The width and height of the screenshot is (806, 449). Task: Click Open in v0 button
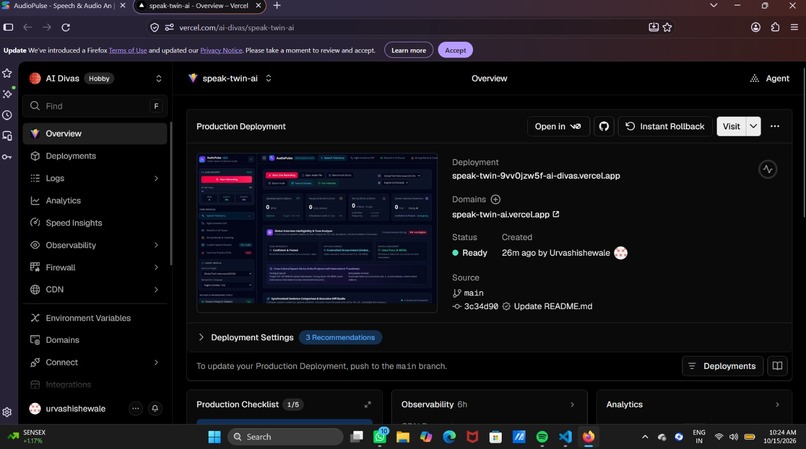tap(558, 127)
